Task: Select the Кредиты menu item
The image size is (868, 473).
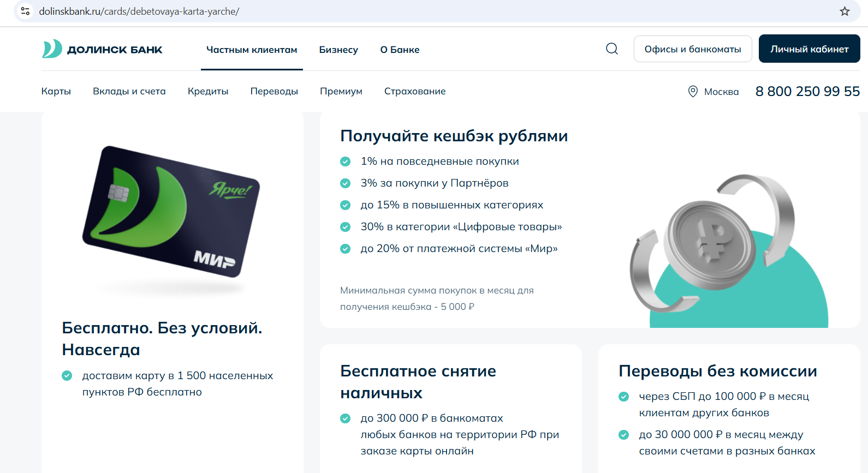Action: [208, 91]
